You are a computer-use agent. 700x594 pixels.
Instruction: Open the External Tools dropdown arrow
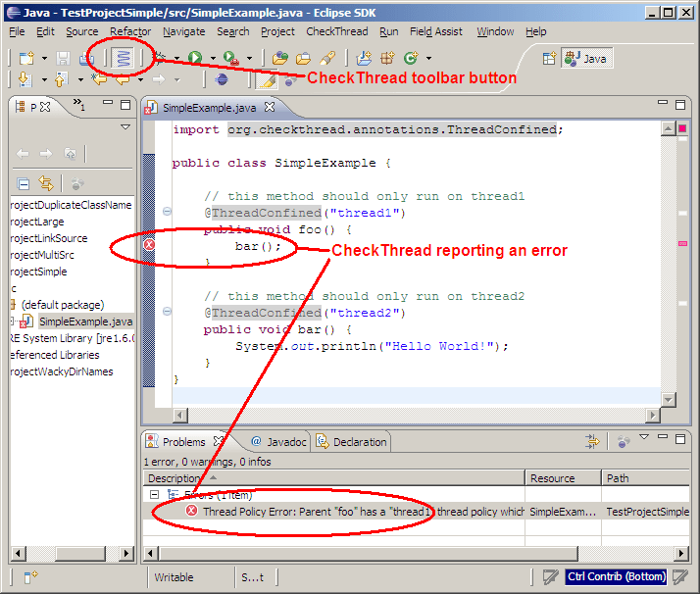250,58
